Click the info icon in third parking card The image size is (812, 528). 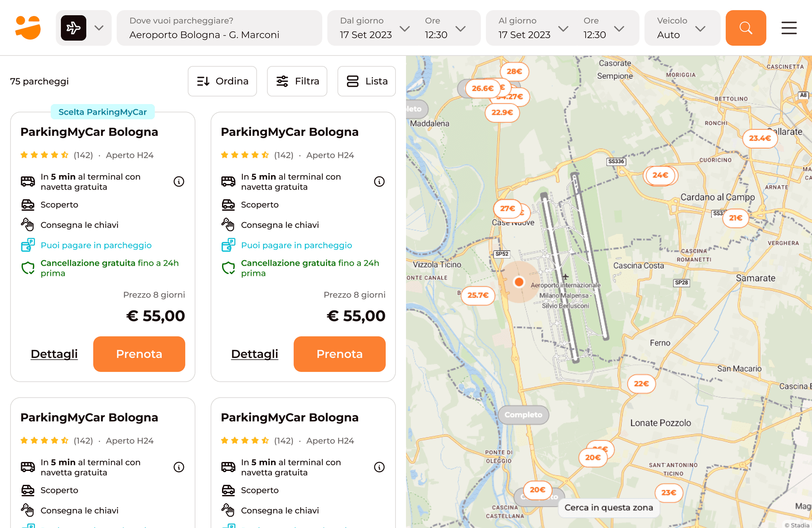pyautogui.click(x=179, y=467)
